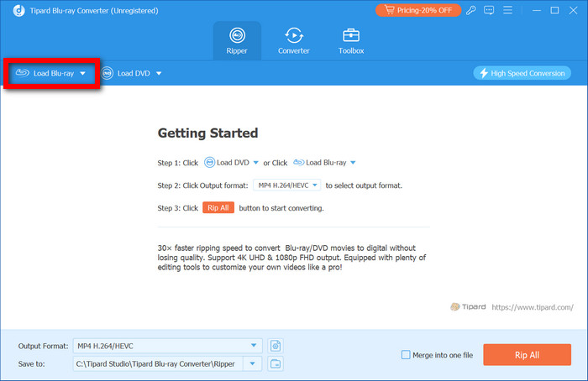Image resolution: width=588 pixels, height=381 pixels.
Task: Expand the Load Blu-ray dropdown arrow
Action: 82,74
